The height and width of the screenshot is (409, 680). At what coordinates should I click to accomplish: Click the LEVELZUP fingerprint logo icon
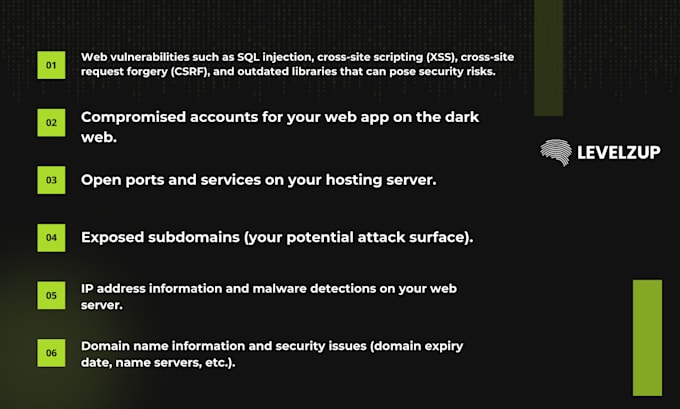[556, 152]
